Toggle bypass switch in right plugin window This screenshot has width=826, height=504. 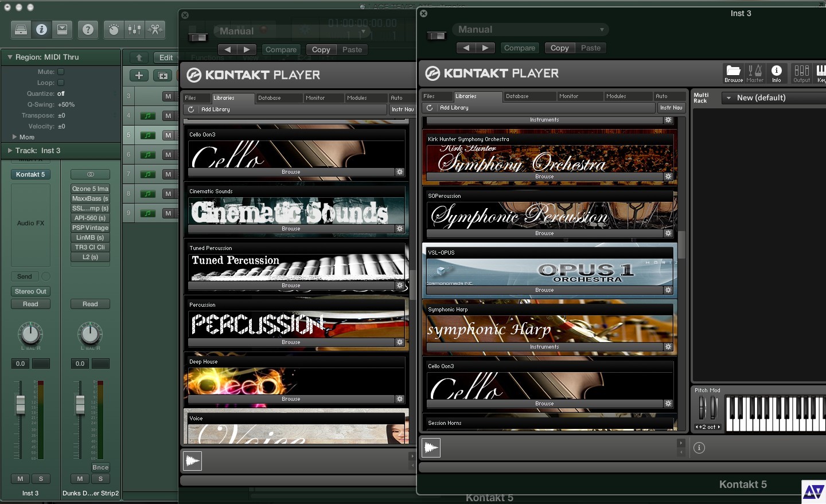coord(437,36)
